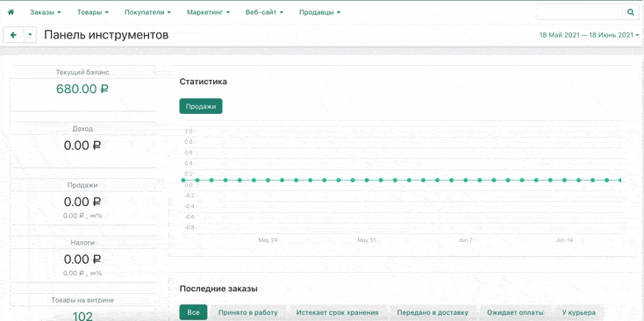Screen dimensions: 644x321
Task: Click the Товары на витрине label
Action: [x=82, y=300]
